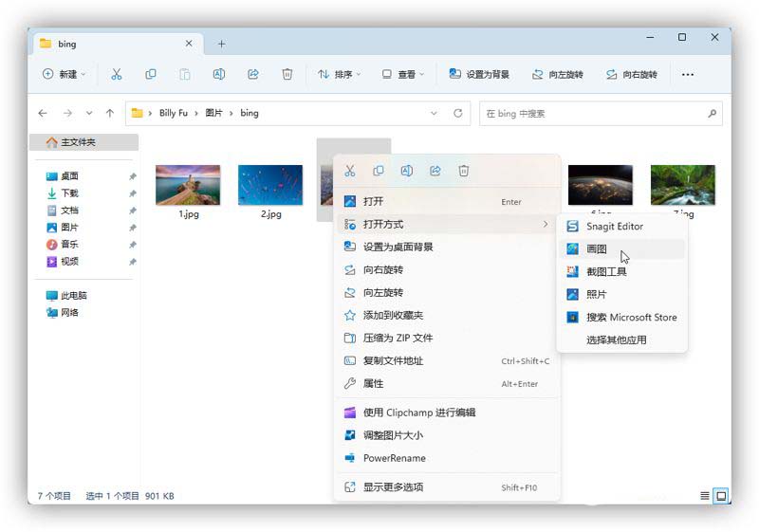Select the 1.jpg lighthouse thumbnail
The height and width of the screenshot is (532, 759).
(x=188, y=186)
